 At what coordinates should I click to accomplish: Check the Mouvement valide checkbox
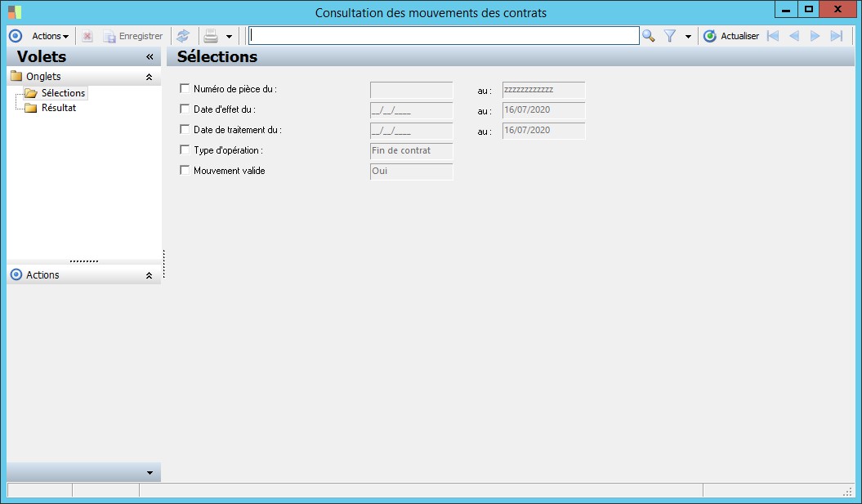(185, 171)
